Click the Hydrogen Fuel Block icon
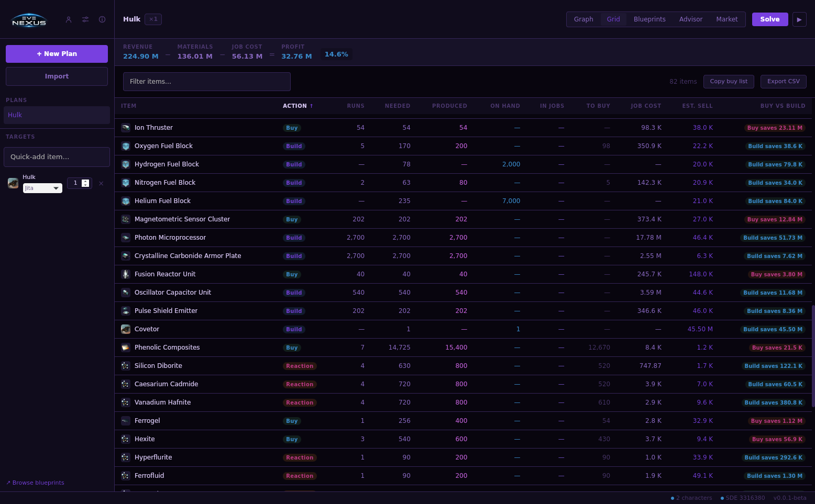 coord(126,164)
